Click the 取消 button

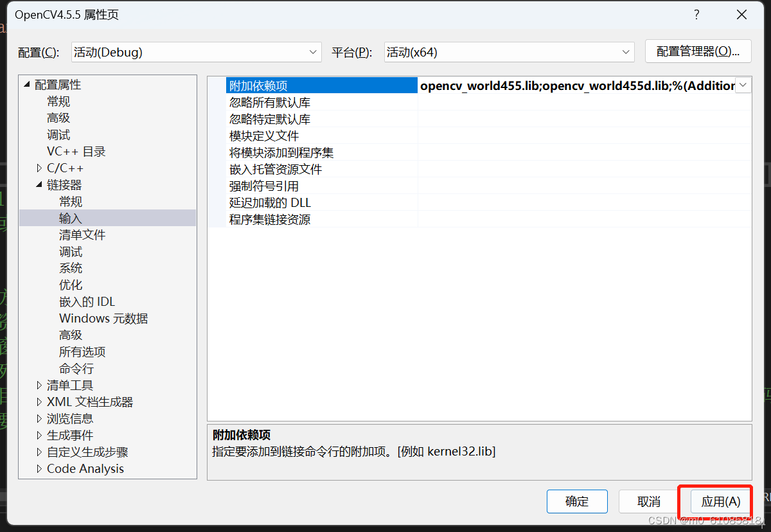click(x=649, y=501)
